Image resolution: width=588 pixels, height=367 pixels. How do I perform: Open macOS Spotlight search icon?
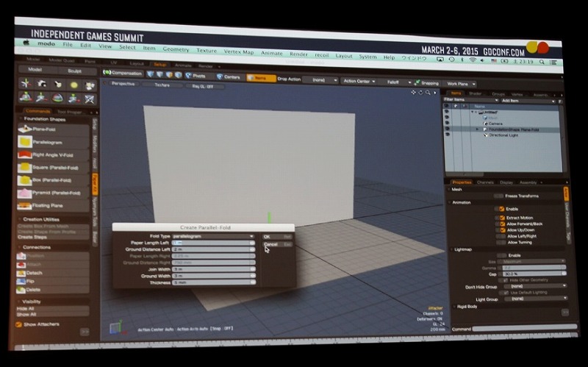click(542, 62)
